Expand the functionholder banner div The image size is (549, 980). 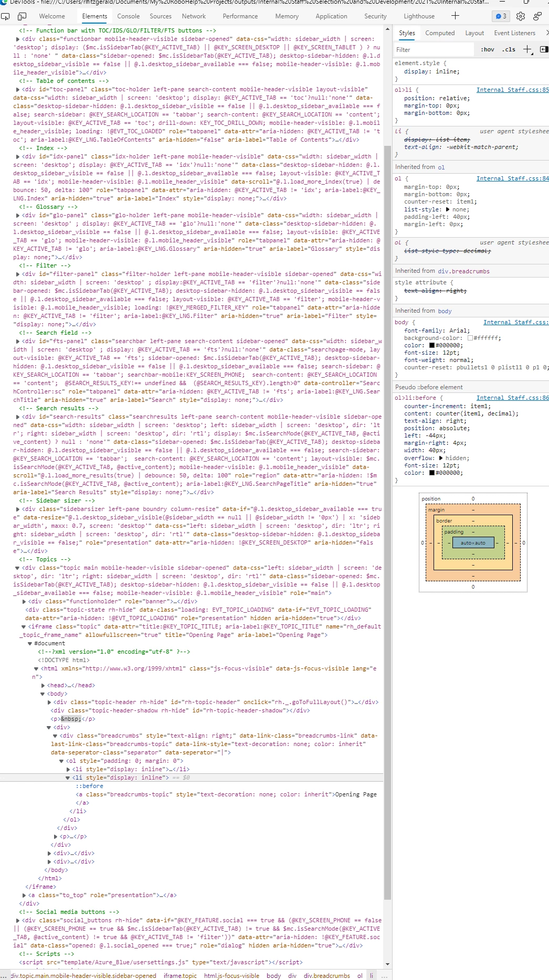tap(24, 602)
